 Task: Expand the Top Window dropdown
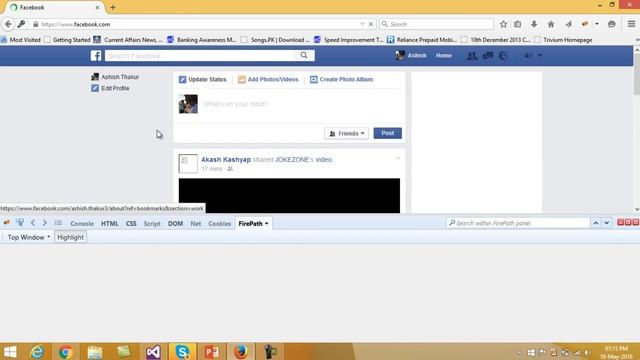point(29,237)
